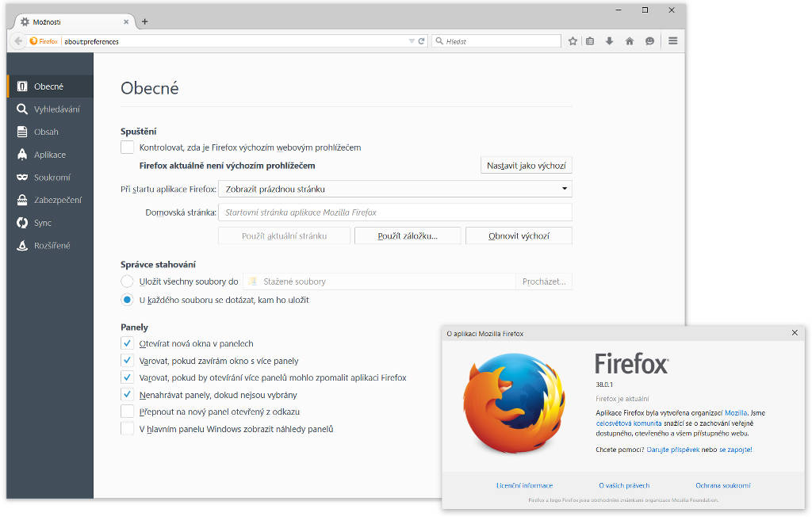Click the Firefox logo in About dialog

(514, 404)
